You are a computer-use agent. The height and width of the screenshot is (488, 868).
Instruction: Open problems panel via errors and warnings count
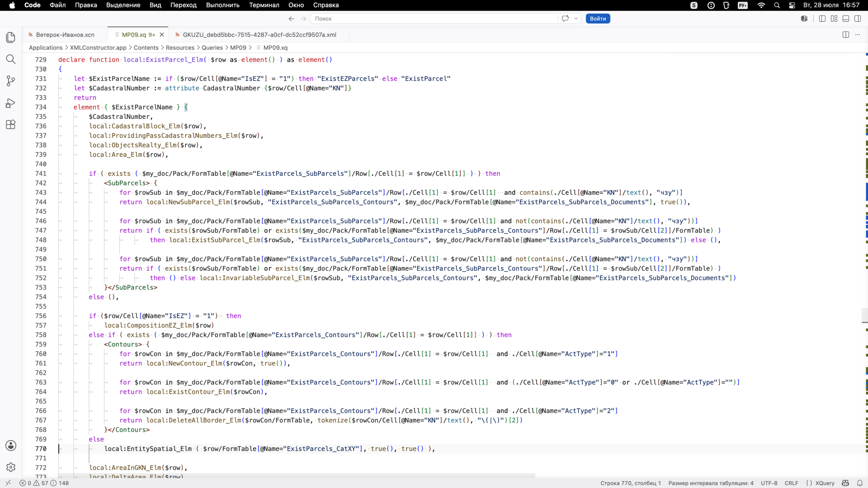click(44, 483)
